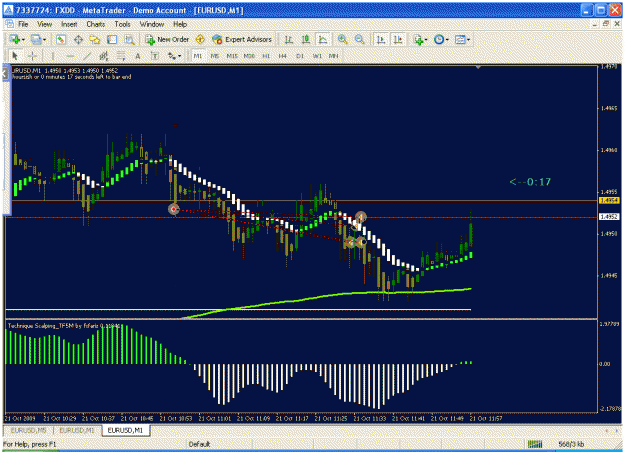
Task: Click the Zoom In magnifier icon
Action: tap(342, 39)
